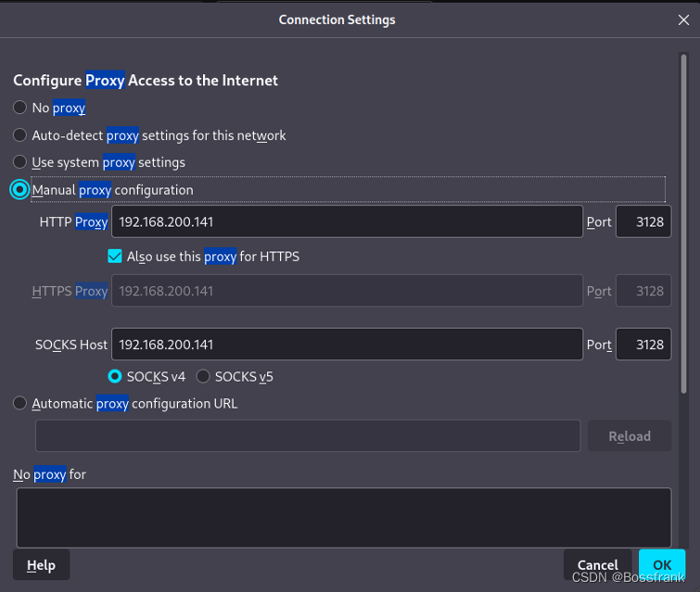This screenshot has width=700, height=592.
Task: Choose Auto-detect proxy settings for this network
Action: tap(19, 134)
